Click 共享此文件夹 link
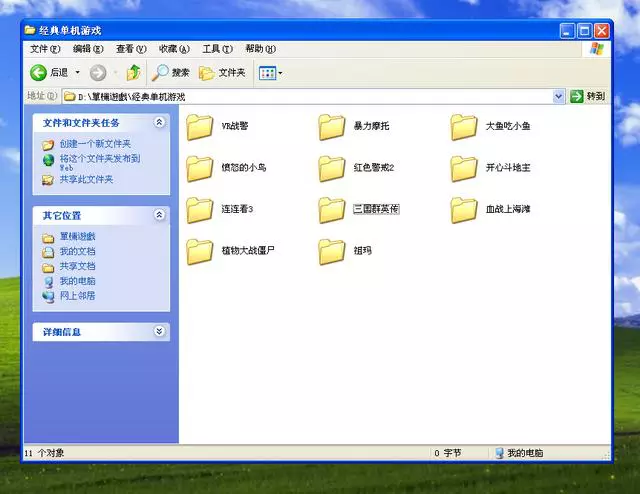640x494 pixels. pyautogui.click(x=86, y=179)
